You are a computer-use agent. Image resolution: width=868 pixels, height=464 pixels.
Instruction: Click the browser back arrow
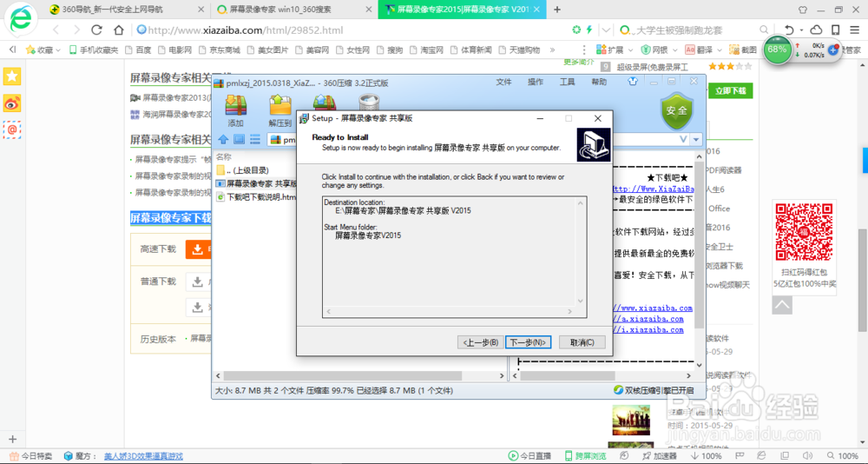56,30
